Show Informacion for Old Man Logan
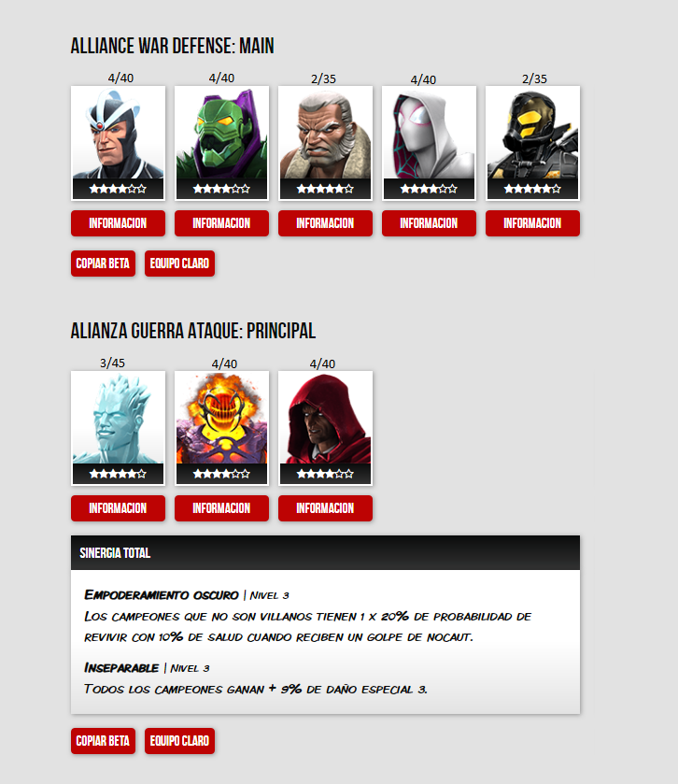678x784 pixels. (x=325, y=223)
